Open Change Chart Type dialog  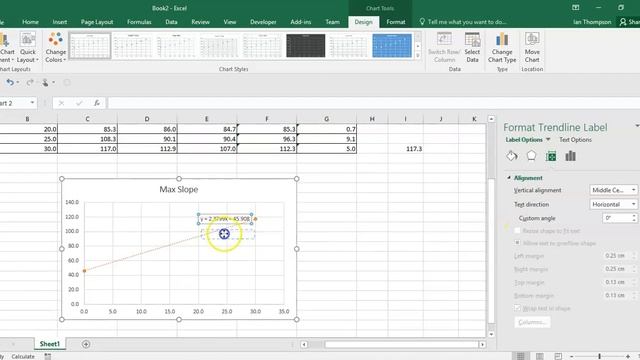tap(502, 48)
